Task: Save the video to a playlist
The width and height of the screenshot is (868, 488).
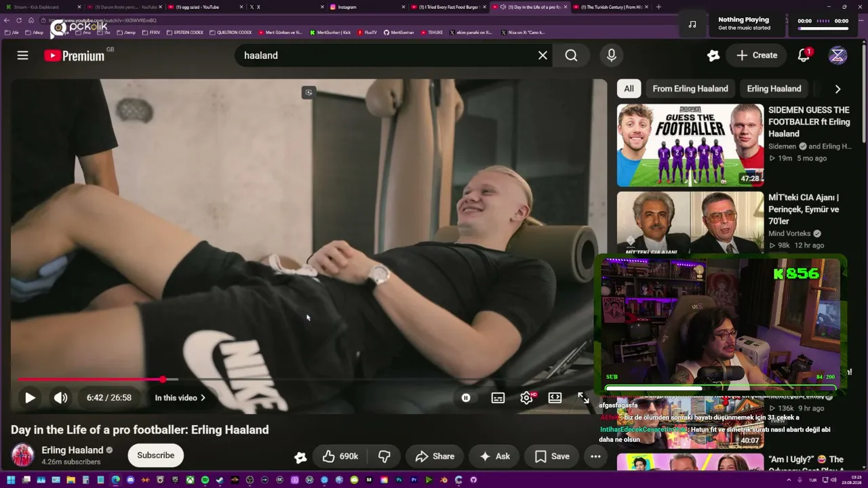Action: point(552,456)
